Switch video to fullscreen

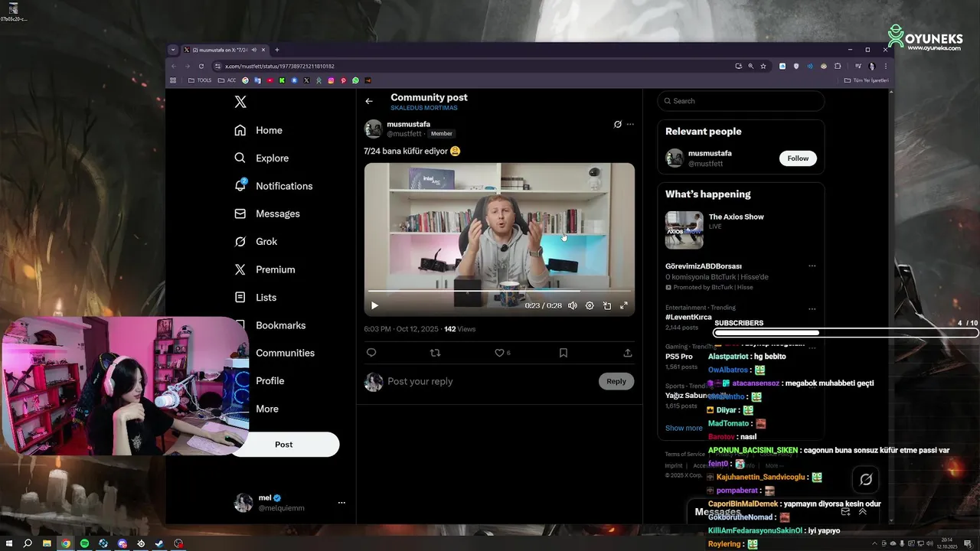point(624,305)
